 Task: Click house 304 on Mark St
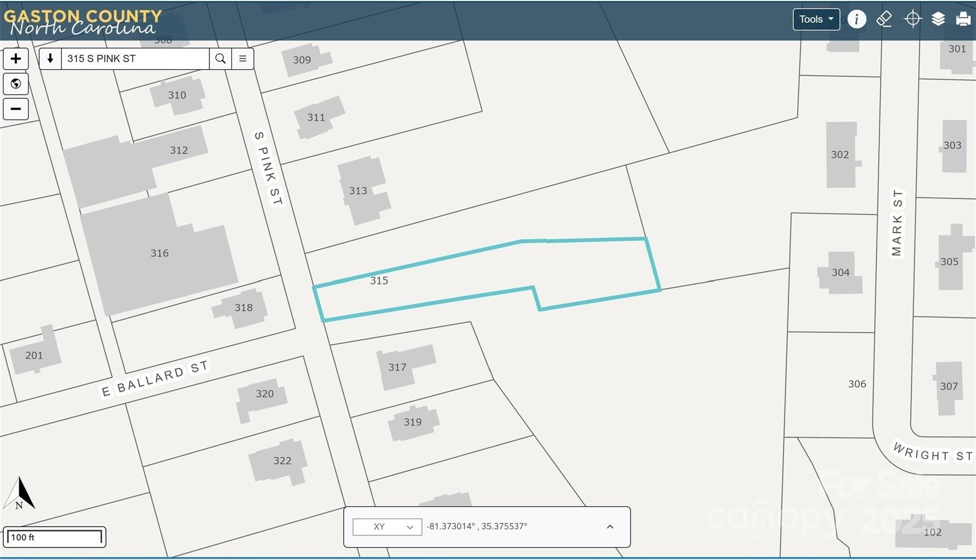(x=841, y=272)
